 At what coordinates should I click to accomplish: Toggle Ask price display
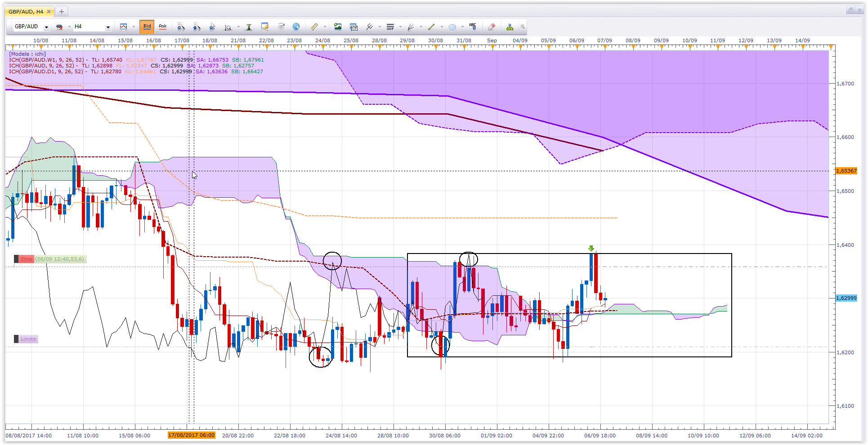pyautogui.click(x=163, y=27)
